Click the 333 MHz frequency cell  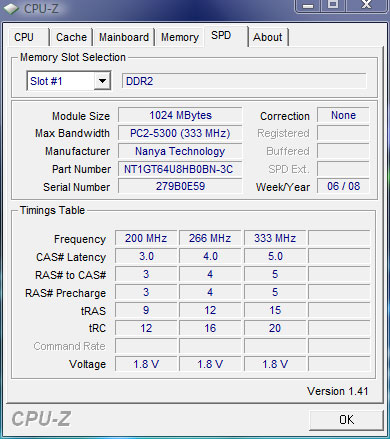tap(275, 238)
